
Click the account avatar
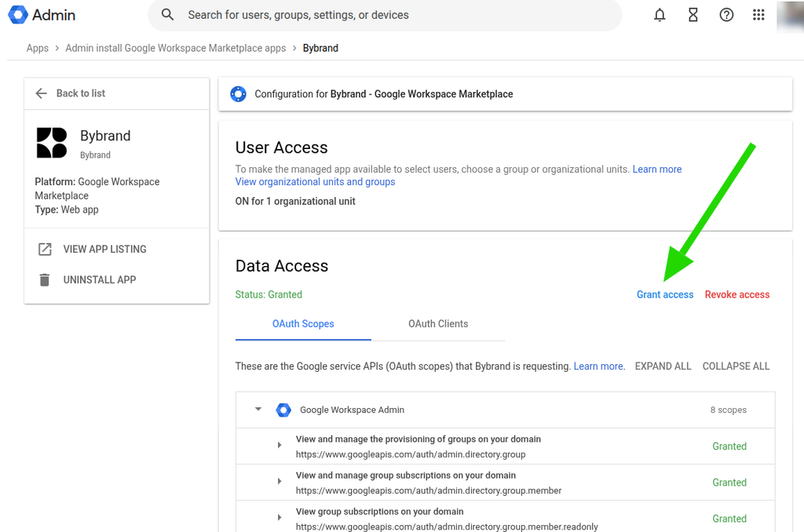coord(790,16)
